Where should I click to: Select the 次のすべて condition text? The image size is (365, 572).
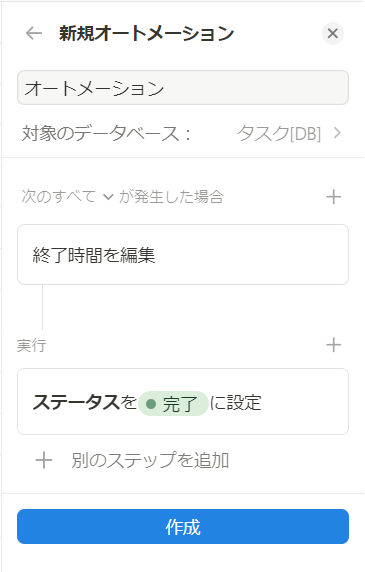pos(59,196)
